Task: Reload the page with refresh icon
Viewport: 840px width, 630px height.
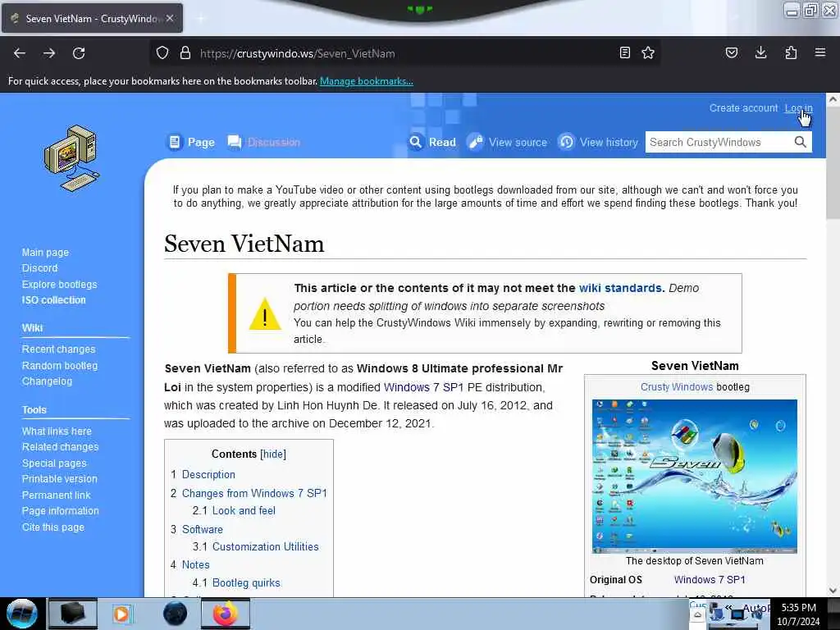Action: click(x=79, y=53)
